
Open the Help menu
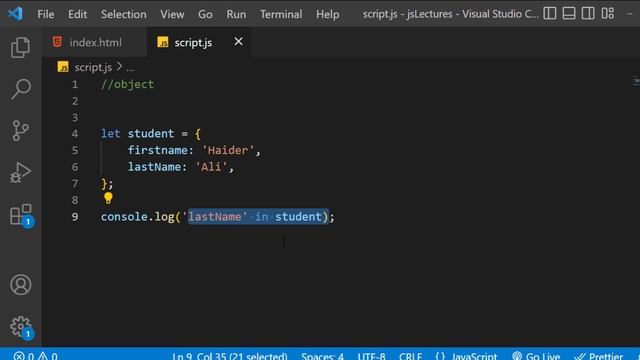(x=327, y=14)
